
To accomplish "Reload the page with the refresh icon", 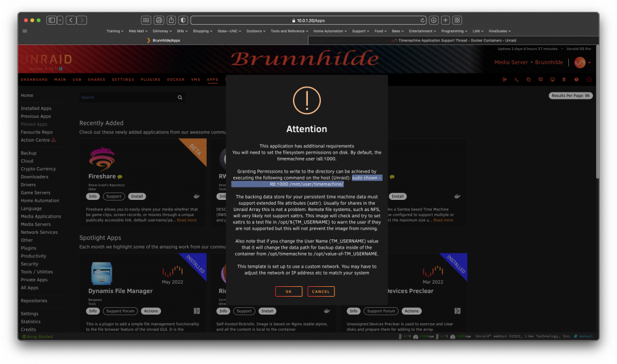I will [422, 20].
